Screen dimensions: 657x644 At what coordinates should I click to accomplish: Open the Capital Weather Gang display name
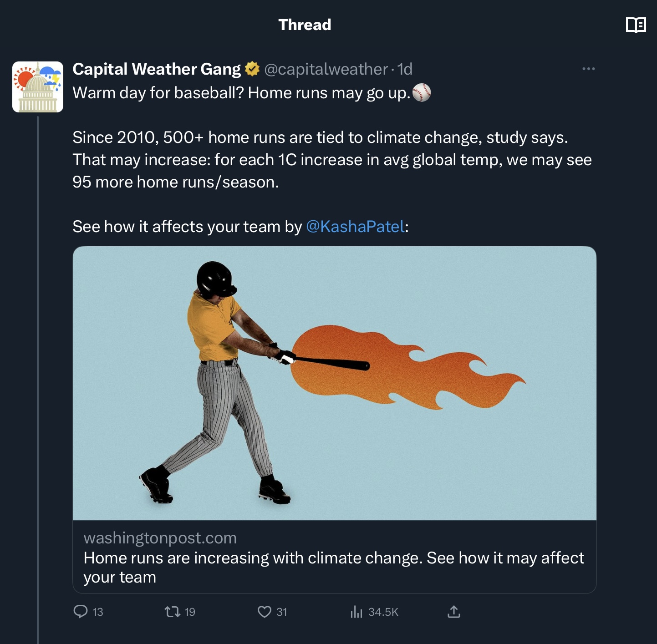pyautogui.click(x=157, y=69)
